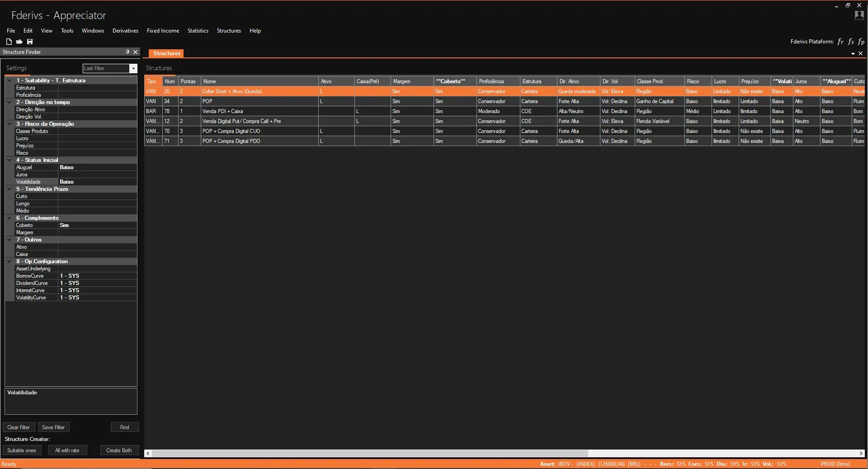Pin the Structure Finder panel

pos(127,52)
